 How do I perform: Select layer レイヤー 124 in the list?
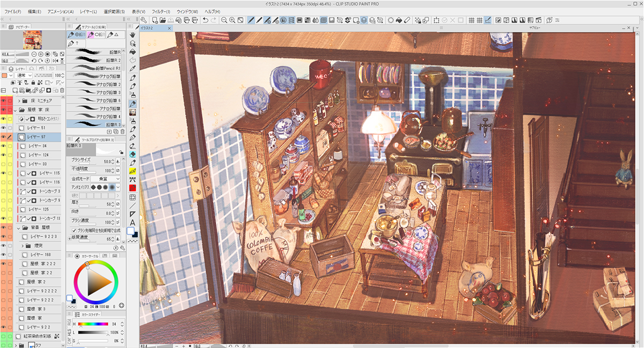38,155
